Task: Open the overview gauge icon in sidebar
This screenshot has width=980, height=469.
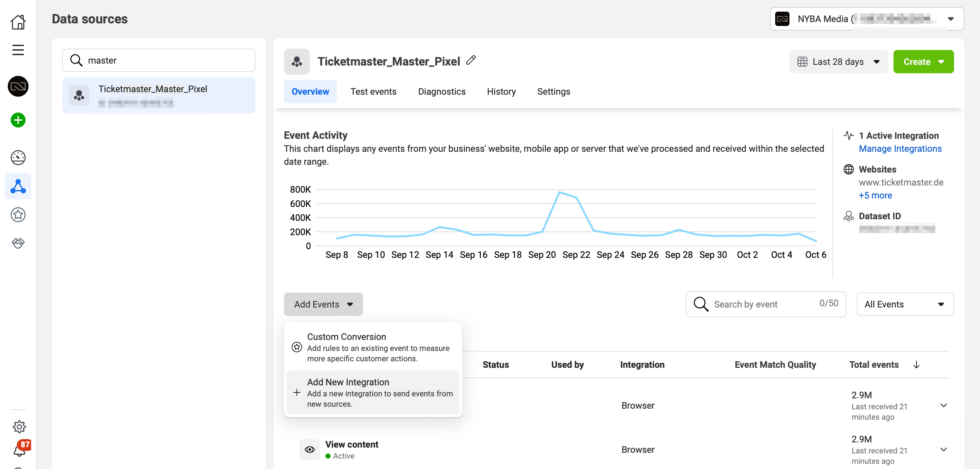Action: pos(18,157)
